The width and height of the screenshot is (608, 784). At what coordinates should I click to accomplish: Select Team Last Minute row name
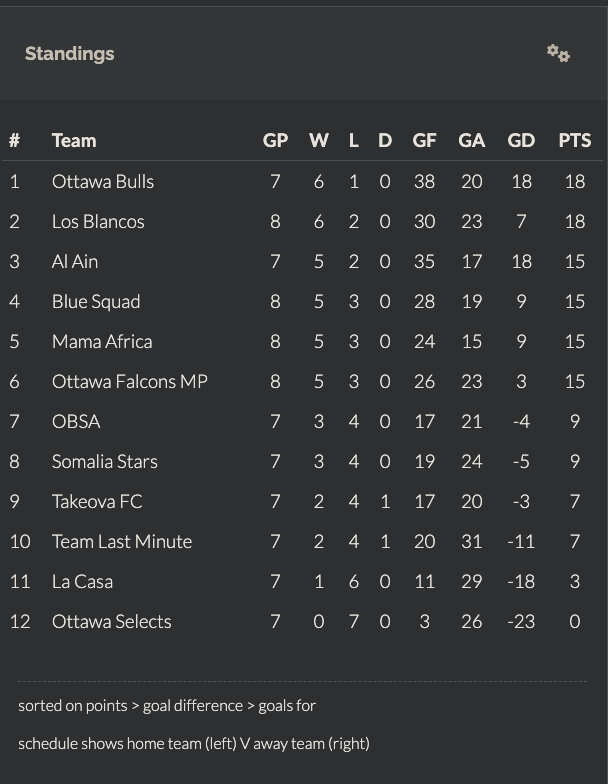[x=122, y=541]
